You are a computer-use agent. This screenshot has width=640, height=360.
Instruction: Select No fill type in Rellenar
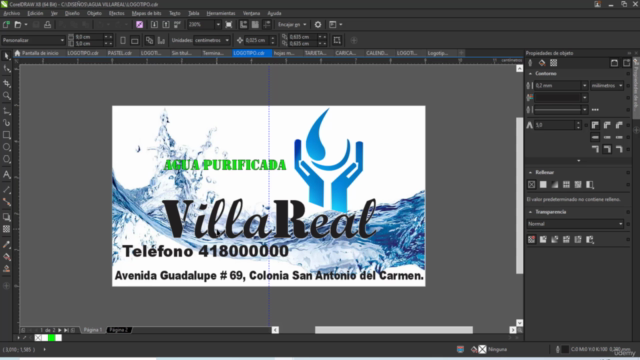click(531, 184)
